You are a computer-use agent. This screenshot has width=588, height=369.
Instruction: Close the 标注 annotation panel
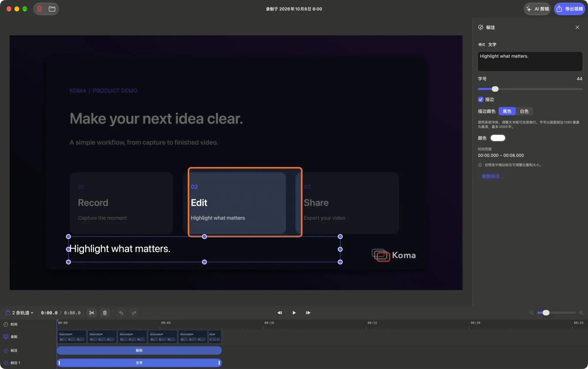(577, 27)
